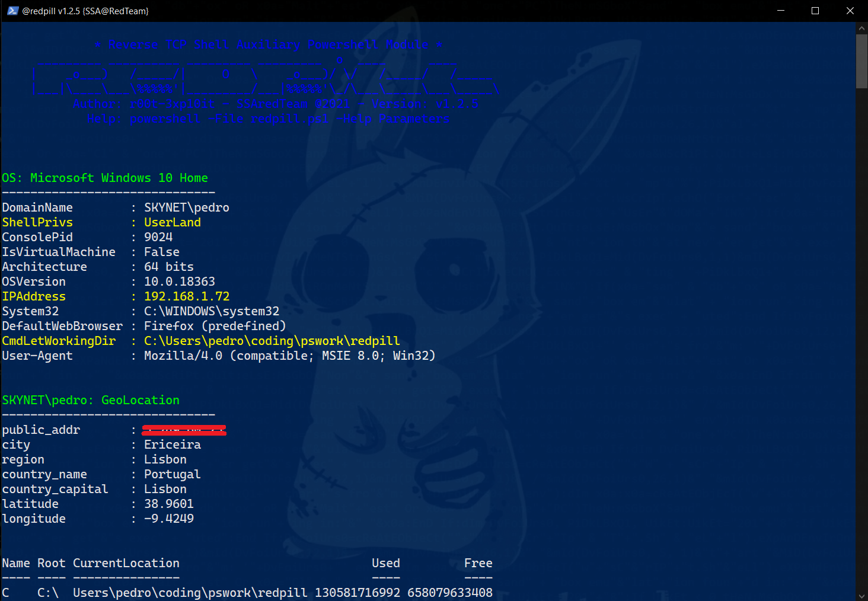Click the 'Help: powershell -File redpill.ps1' line
Image resolution: width=868 pixels, height=601 pixels.
[269, 119]
